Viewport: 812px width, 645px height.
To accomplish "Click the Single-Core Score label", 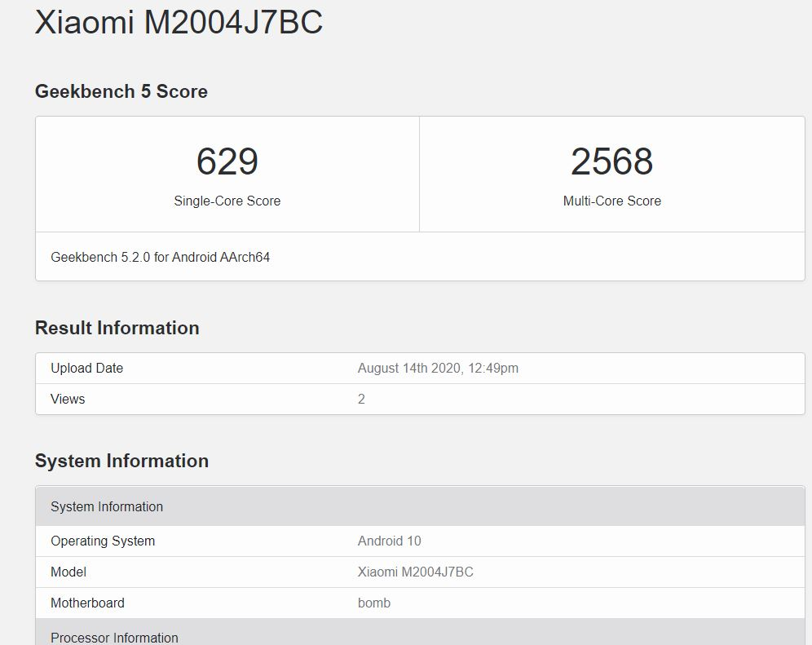I will click(x=227, y=201).
